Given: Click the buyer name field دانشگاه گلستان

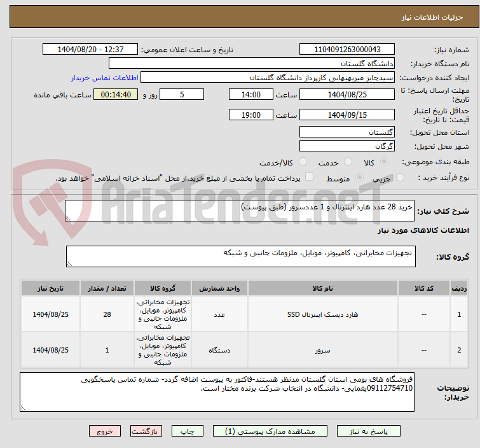Looking at the screenshot, I should [251, 64].
